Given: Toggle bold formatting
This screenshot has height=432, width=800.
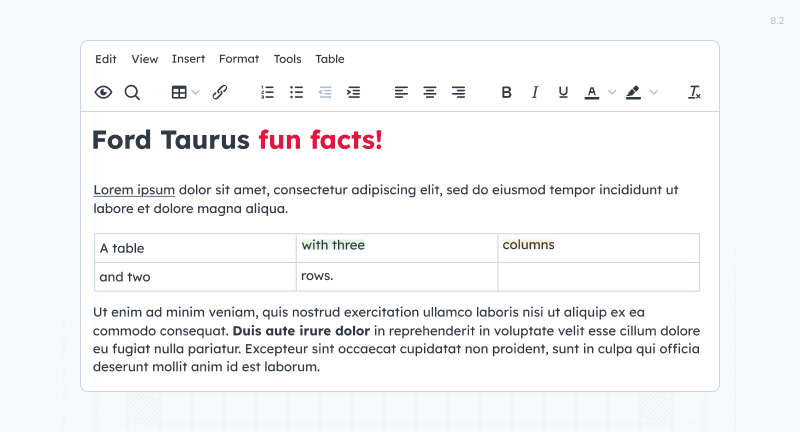Looking at the screenshot, I should click(x=506, y=92).
